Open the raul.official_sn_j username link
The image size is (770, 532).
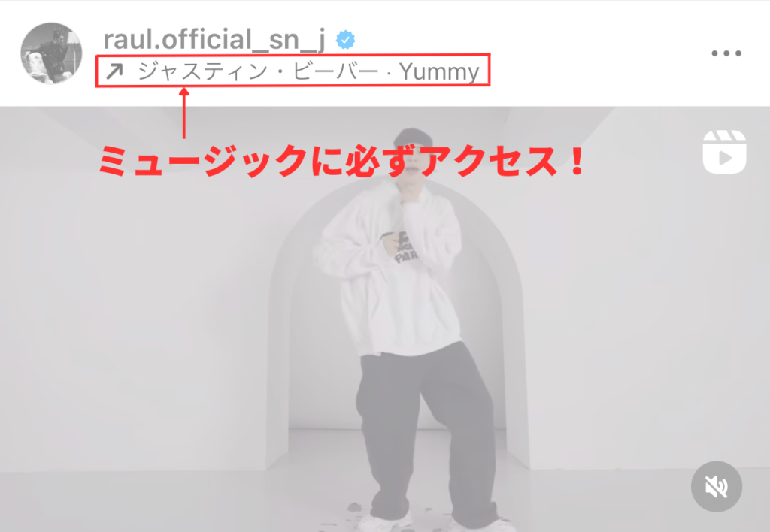(x=214, y=39)
